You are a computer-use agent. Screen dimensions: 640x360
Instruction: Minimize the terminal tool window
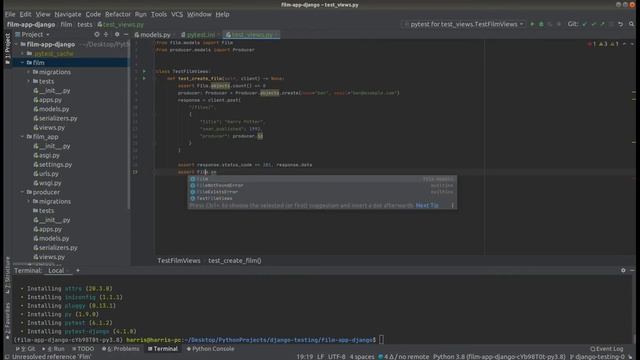(x=632, y=270)
